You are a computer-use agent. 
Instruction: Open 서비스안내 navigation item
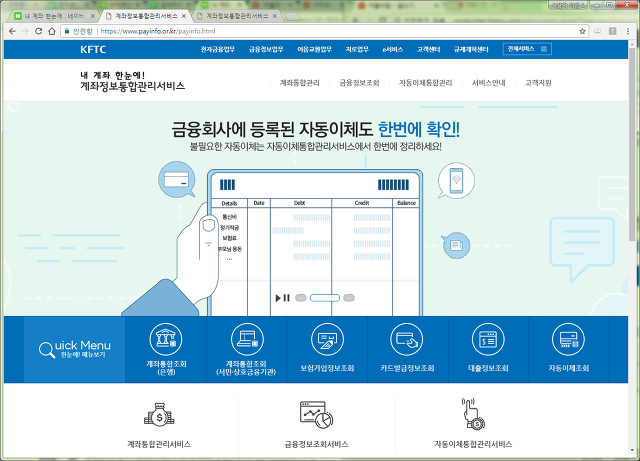[x=489, y=83]
